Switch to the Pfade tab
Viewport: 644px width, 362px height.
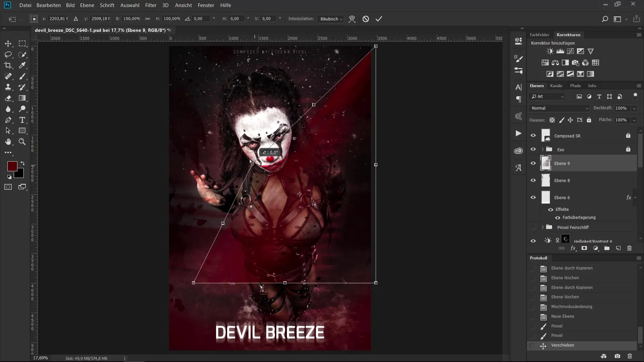coord(576,86)
